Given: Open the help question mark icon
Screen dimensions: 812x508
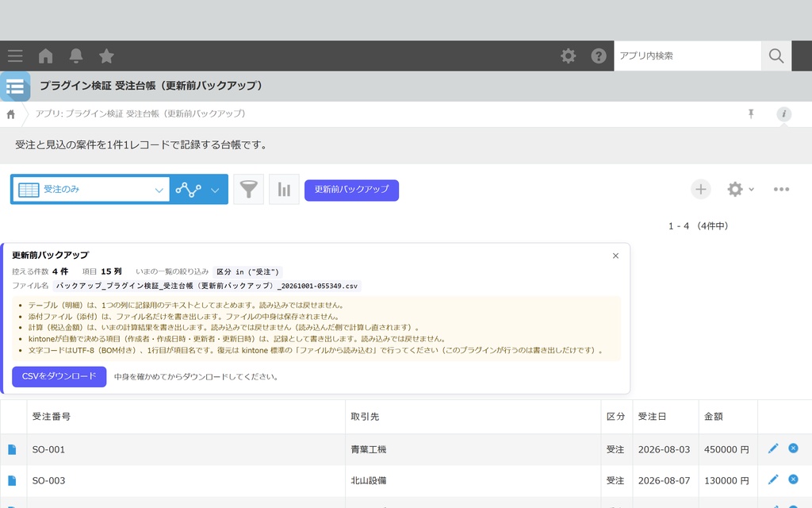Looking at the screenshot, I should [x=599, y=56].
